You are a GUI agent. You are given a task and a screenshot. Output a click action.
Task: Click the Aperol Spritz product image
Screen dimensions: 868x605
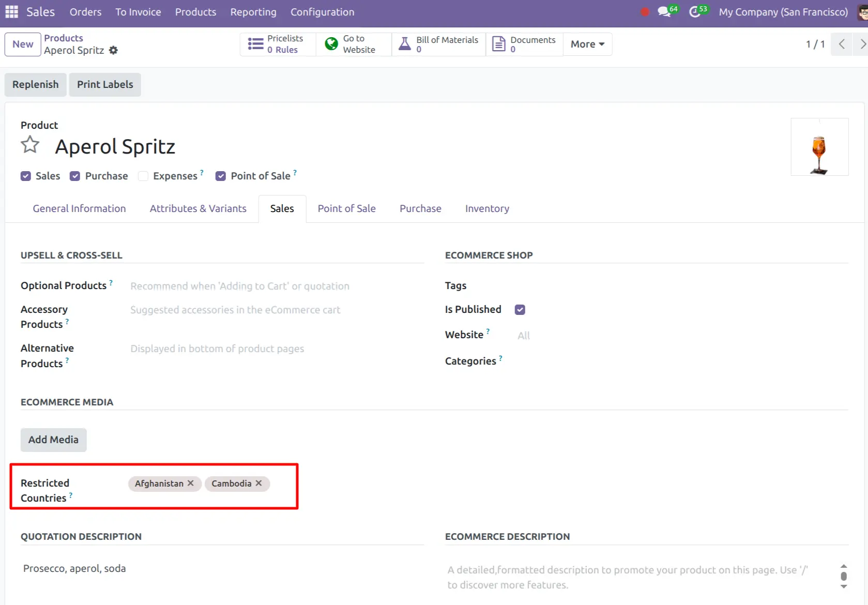(x=819, y=147)
